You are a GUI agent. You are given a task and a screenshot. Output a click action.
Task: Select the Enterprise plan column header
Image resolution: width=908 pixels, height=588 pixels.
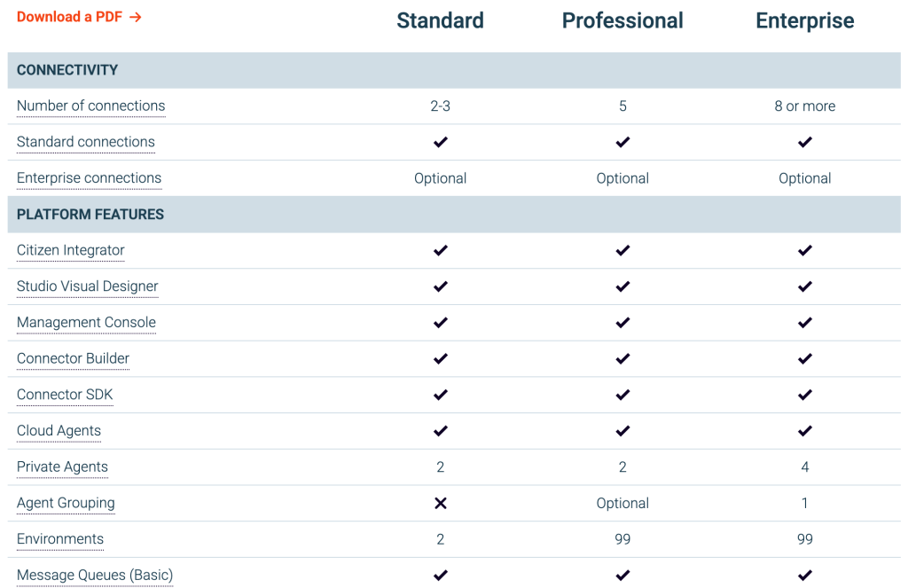tap(804, 21)
